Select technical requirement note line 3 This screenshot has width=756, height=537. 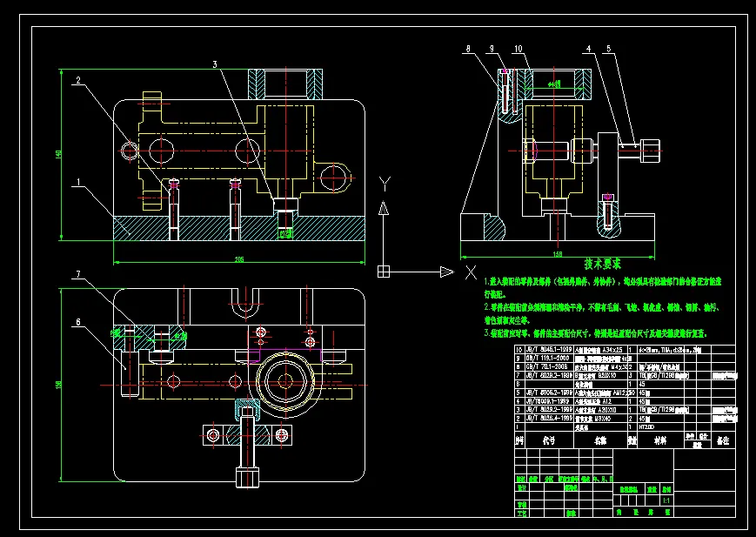[595, 333]
